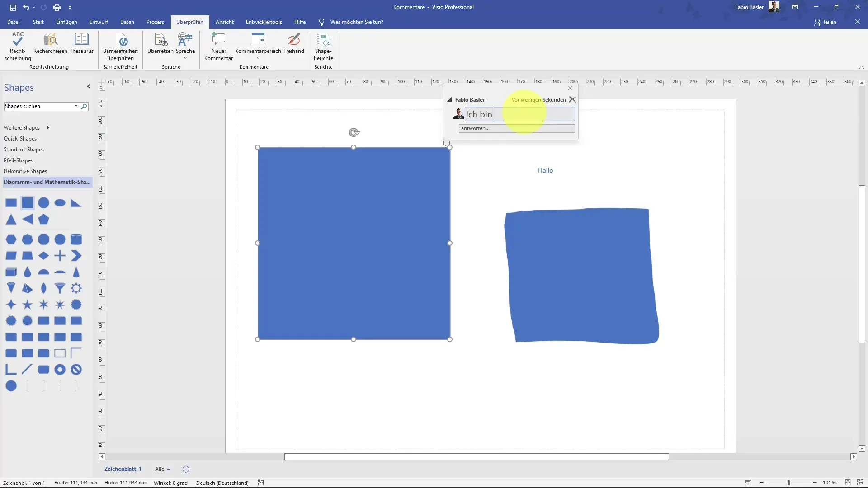The image size is (868, 488).
Task: Open the Thesaurus tool
Action: 81,43
